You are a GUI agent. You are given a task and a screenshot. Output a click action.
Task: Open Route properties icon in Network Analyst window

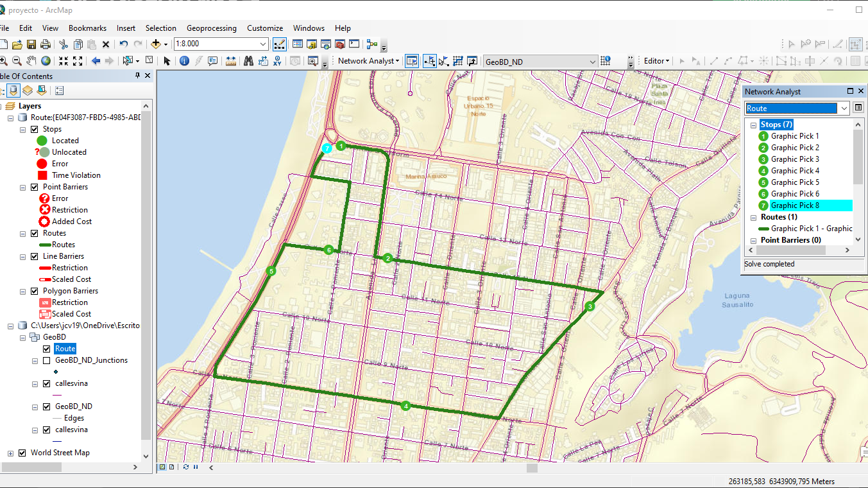coord(858,108)
